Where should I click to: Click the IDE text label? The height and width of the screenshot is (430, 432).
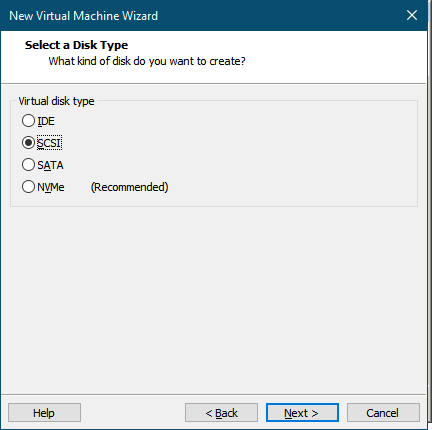[46, 121]
